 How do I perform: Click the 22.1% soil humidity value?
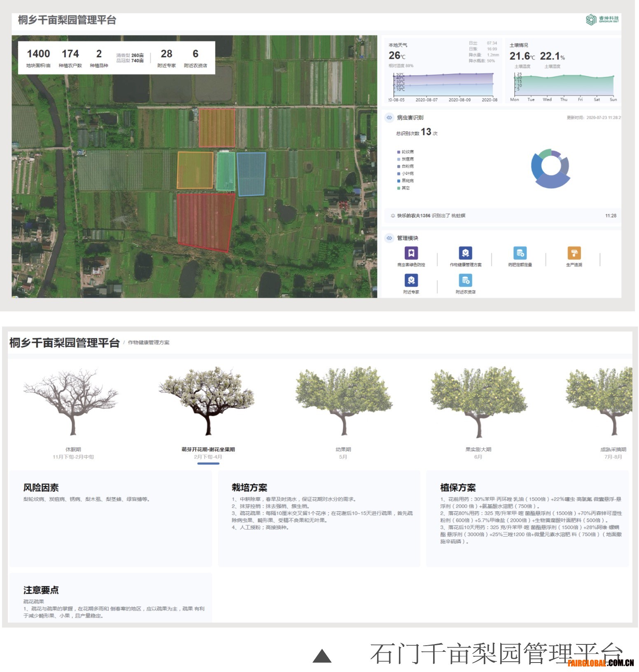[553, 56]
